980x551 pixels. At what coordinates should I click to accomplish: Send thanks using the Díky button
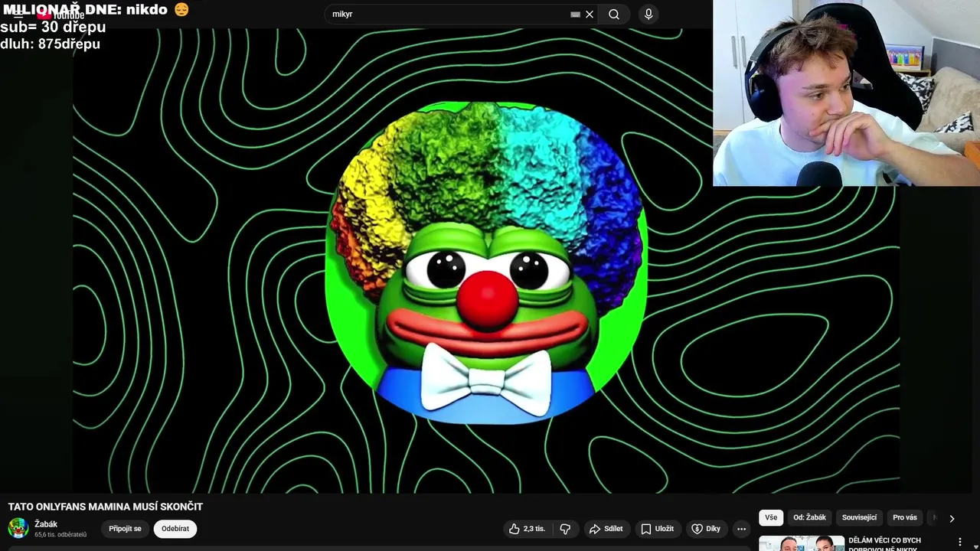click(706, 529)
